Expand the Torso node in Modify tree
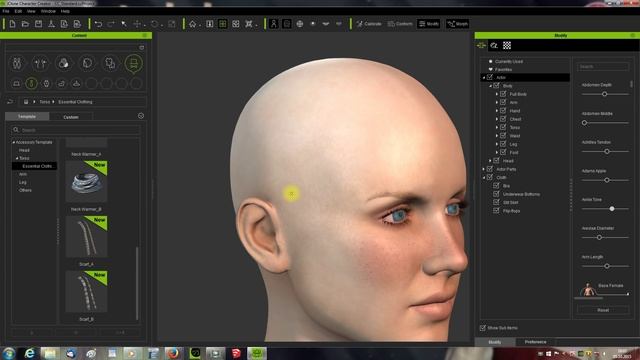This screenshot has height=360, width=640. 497,127
